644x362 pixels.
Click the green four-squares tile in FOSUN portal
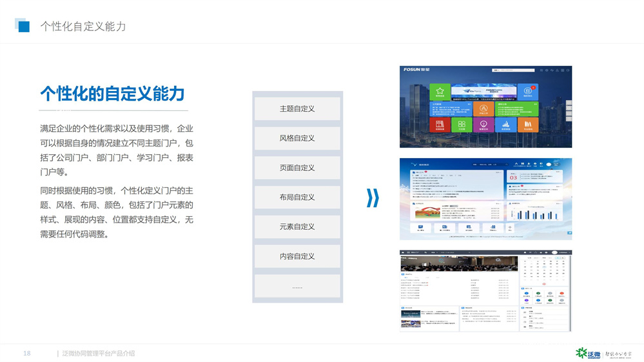pos(462,125)
